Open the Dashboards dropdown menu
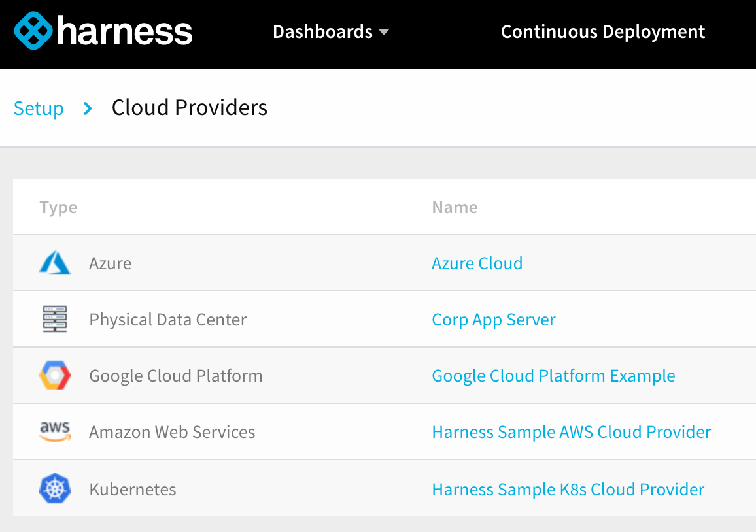The width and height of the screenshot is (756, 532). (331, 32)
